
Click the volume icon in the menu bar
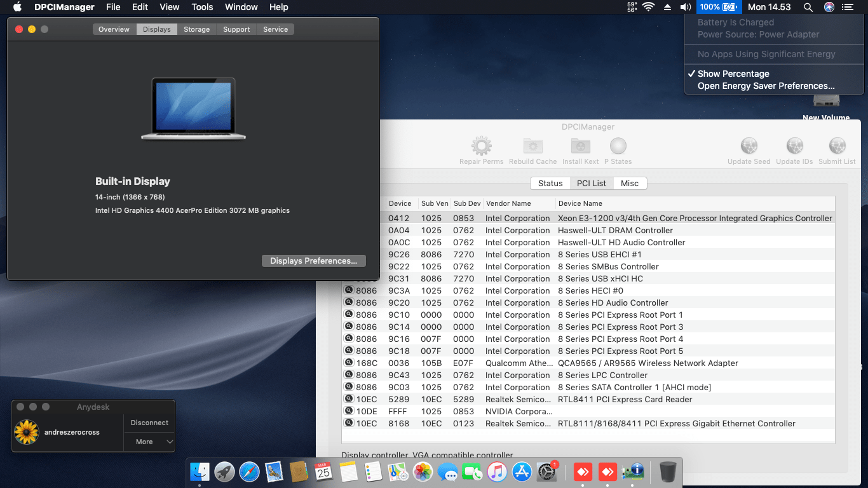coord(685,7)
